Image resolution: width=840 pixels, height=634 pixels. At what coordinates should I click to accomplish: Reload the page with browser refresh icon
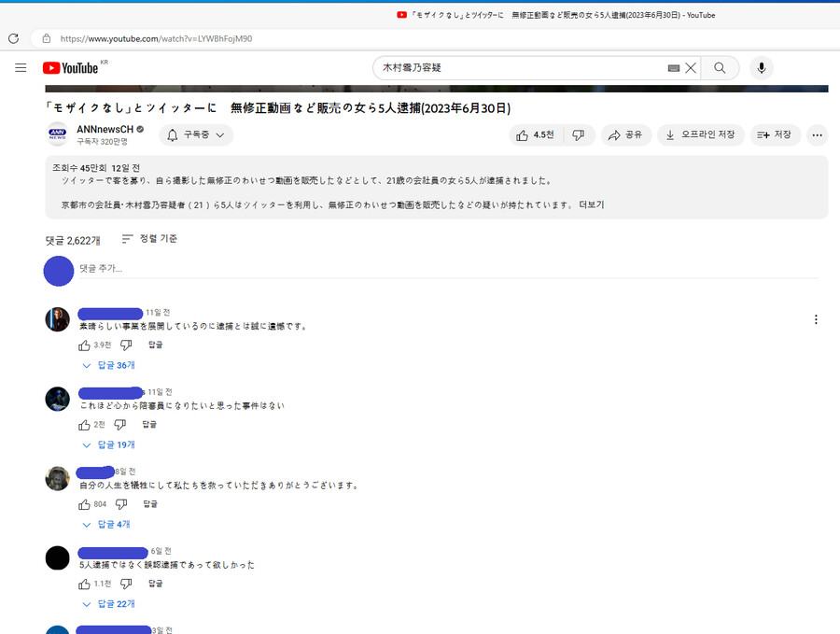click(13, 38)
